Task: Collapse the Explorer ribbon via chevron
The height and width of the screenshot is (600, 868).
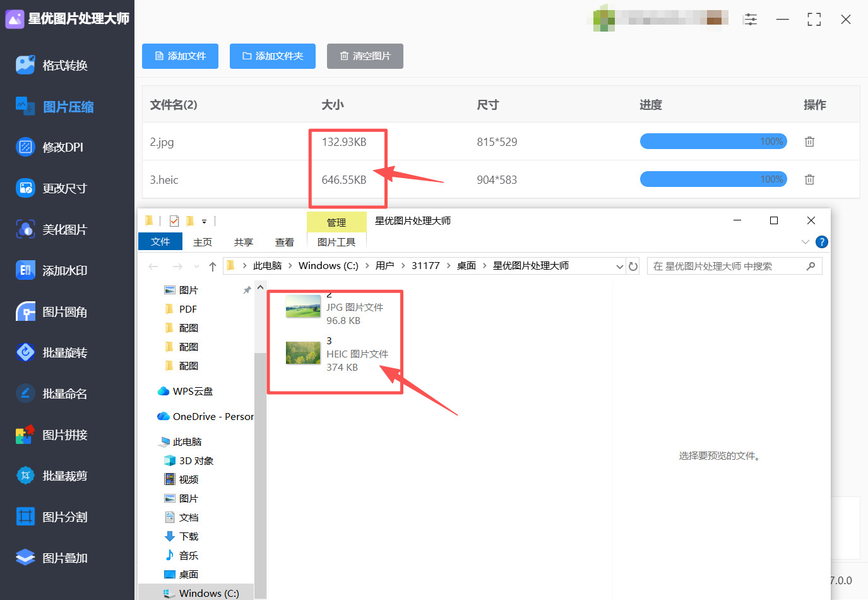Action: 806,241
